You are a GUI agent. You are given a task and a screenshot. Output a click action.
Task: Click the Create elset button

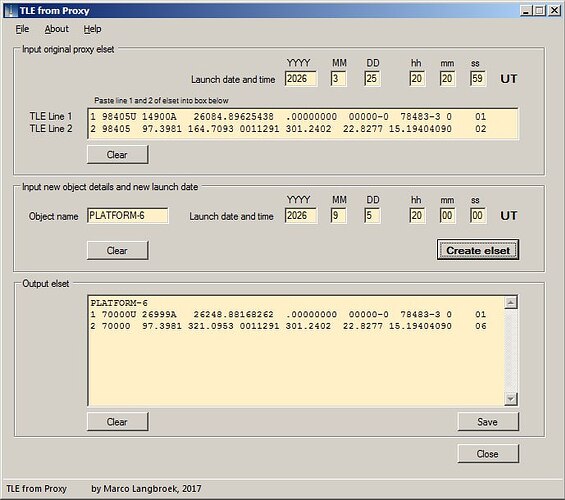tap(478, 250)
